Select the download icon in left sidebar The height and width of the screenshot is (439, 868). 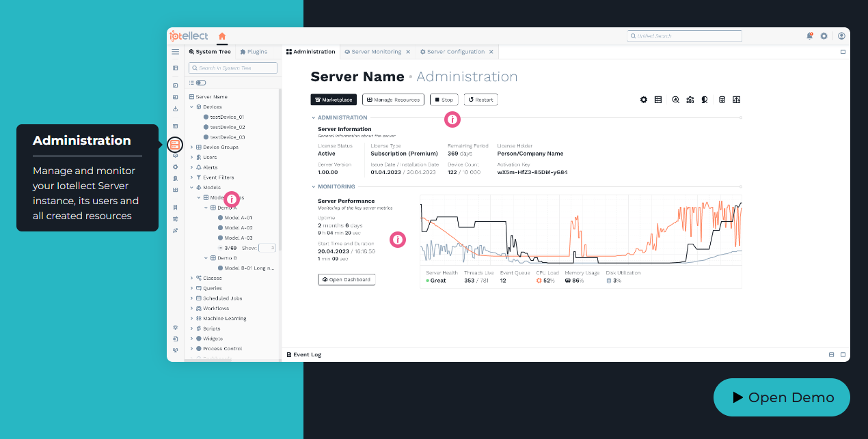(x=176, y=109)
